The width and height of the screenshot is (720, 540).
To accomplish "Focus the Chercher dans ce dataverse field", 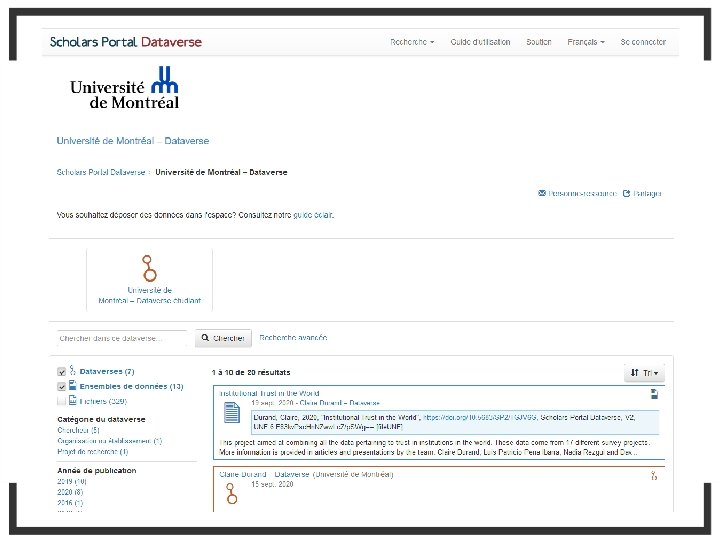I will 122,338.
